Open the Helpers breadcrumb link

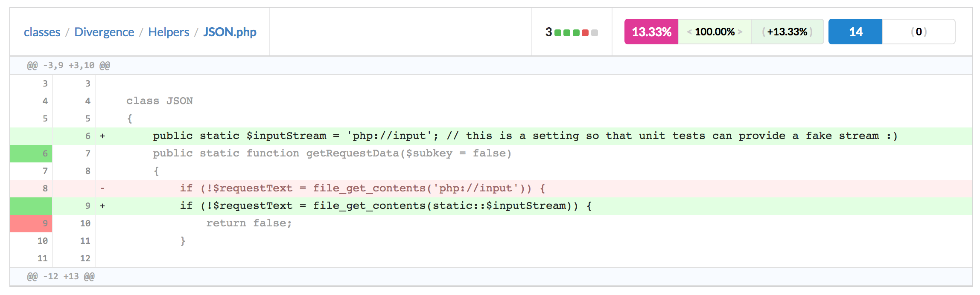coord(169,32)
